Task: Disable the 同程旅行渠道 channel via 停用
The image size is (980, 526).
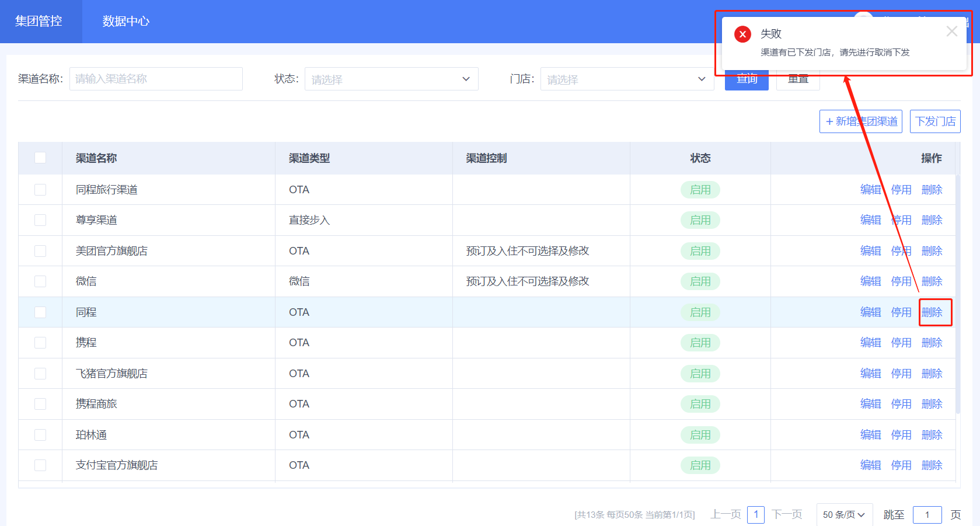Action: [x=901, y=190]
